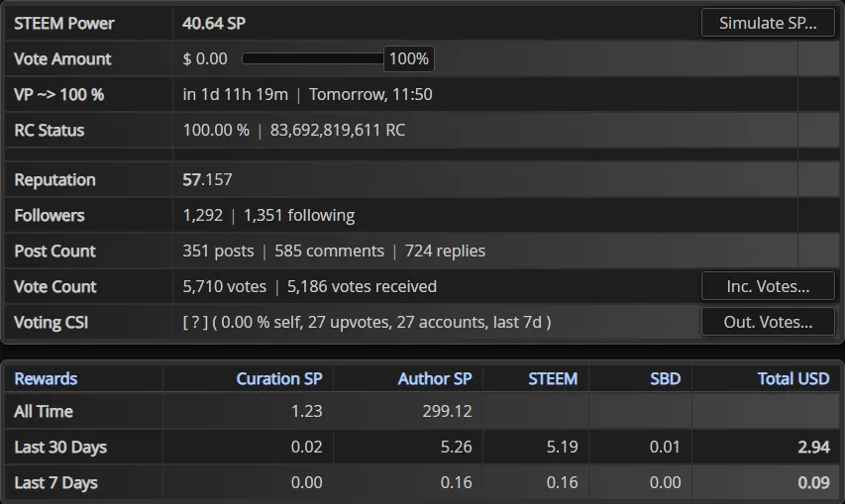
Task: Click the 585 comments count
Action: 329,251
